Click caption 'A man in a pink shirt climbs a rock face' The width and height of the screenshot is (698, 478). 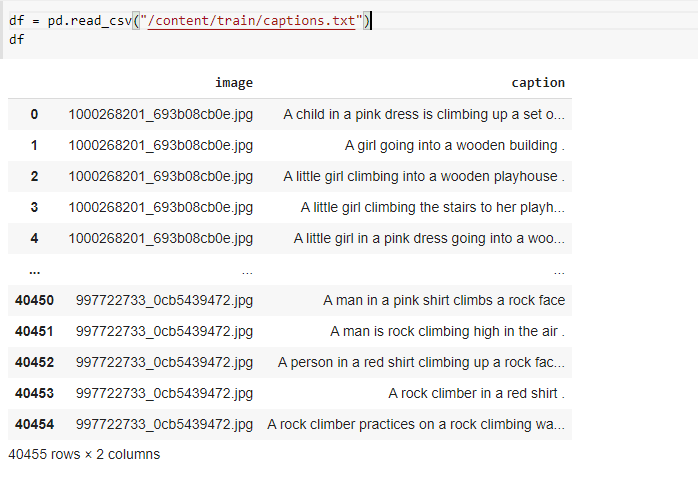click(x=444, y=300)
